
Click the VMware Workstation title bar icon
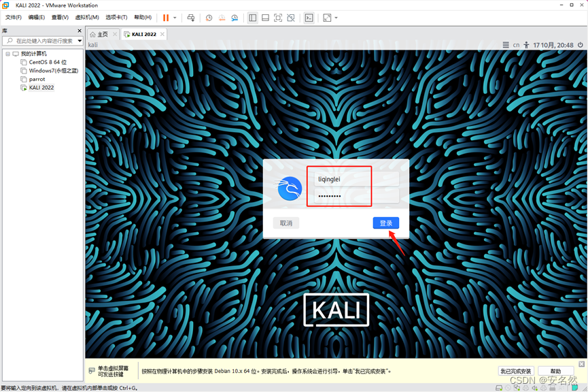(x=5, y=5)
